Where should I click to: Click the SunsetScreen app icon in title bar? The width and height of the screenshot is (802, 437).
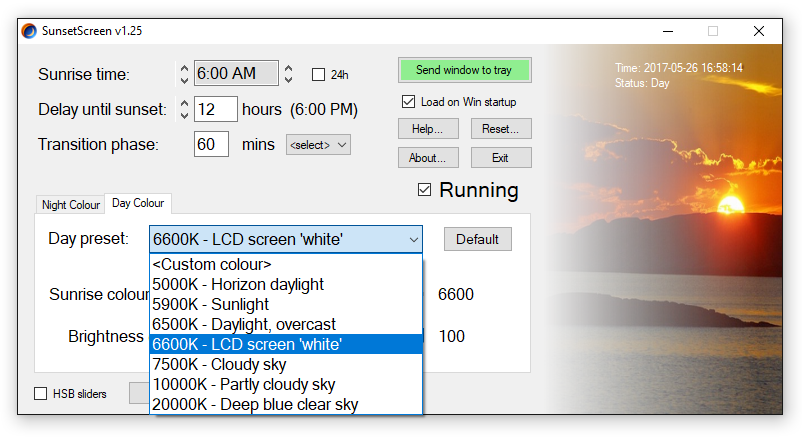click(29, 31)
